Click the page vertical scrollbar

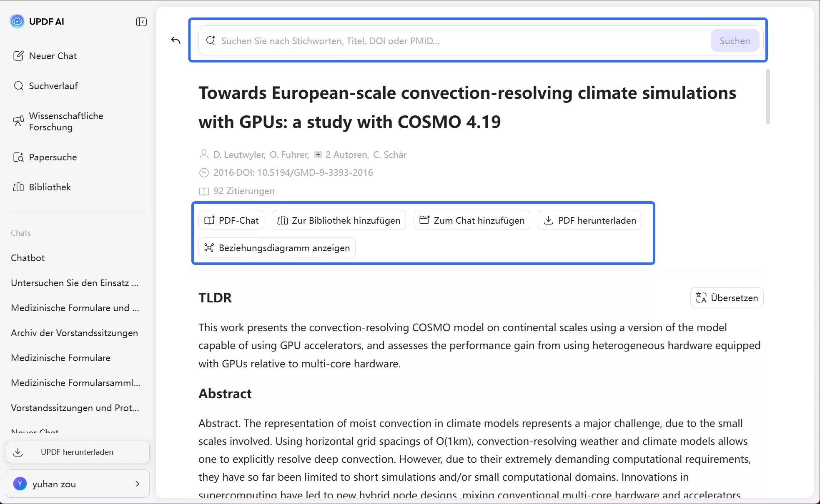click(768, 97)
